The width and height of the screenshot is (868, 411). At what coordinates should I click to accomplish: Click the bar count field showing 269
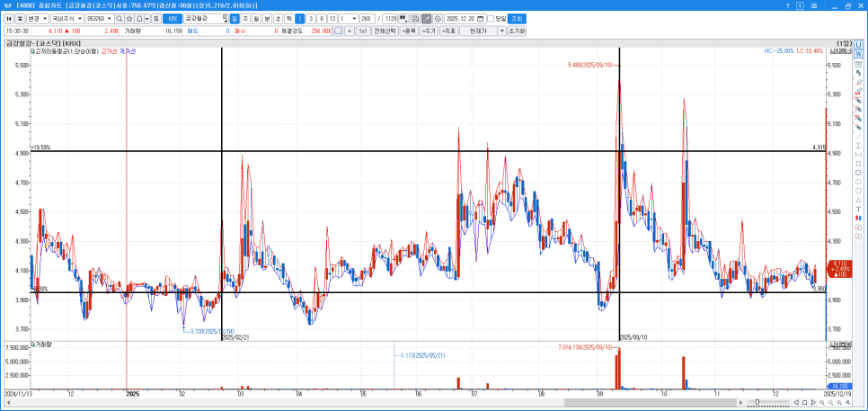pos(368,18)
